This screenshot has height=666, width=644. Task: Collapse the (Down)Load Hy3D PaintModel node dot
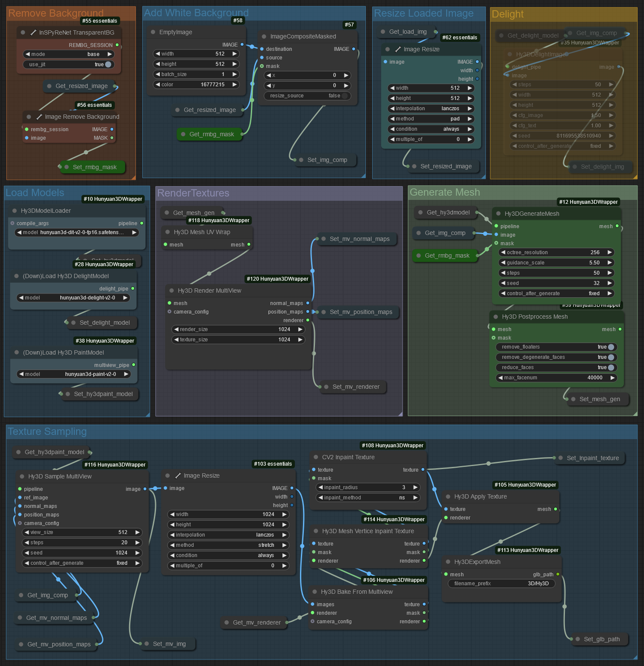[17, 352]
